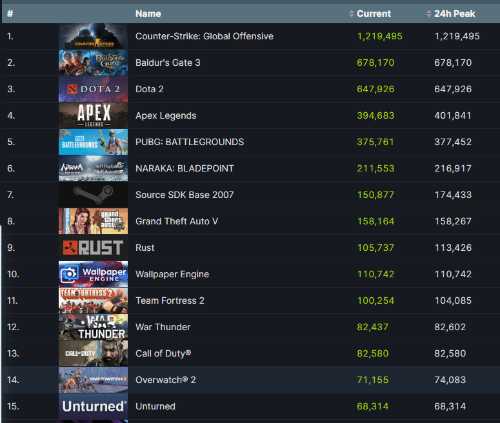The height and width of the screenshot is (423, 500).
Task: Click the # rank column header
Action: pos(10,14)
